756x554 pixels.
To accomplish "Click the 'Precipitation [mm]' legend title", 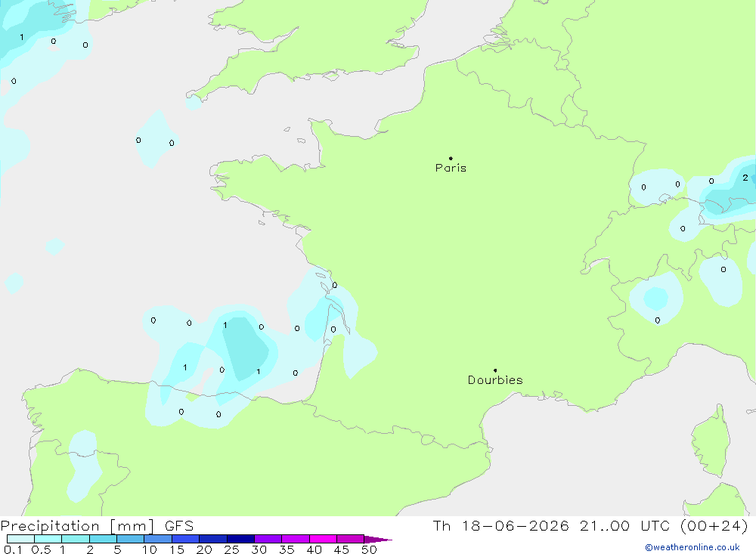I will [x=77, y=526].
